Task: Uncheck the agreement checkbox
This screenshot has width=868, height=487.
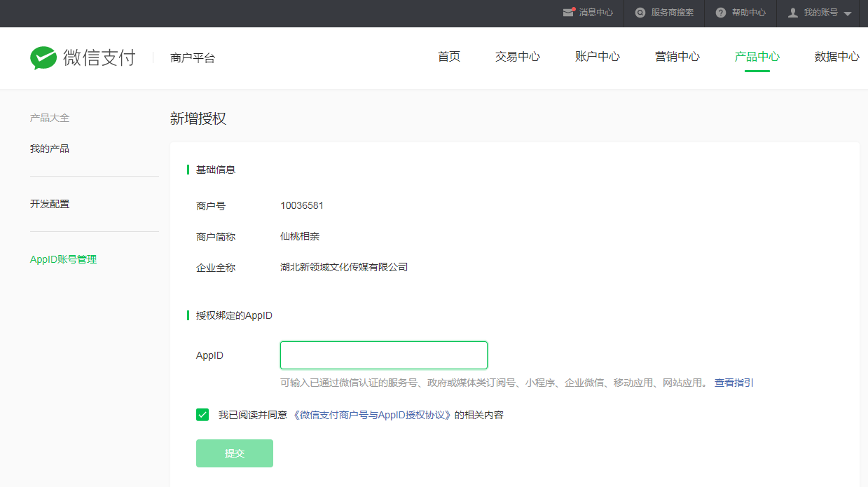Action: (202, 415)
